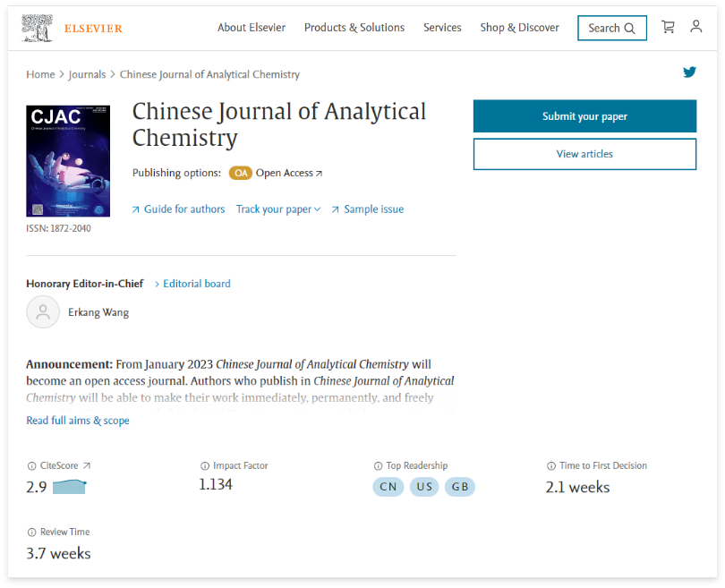Image resolution: width=725 pixels, height=588 pixels.
Task: Open the Guide for authors link
Action: pyautogui.click(x=178, y=209)
